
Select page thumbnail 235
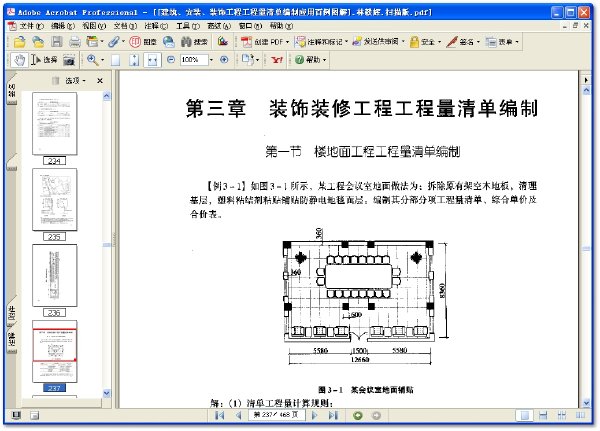pyautogui.click(x=54, y=200)
